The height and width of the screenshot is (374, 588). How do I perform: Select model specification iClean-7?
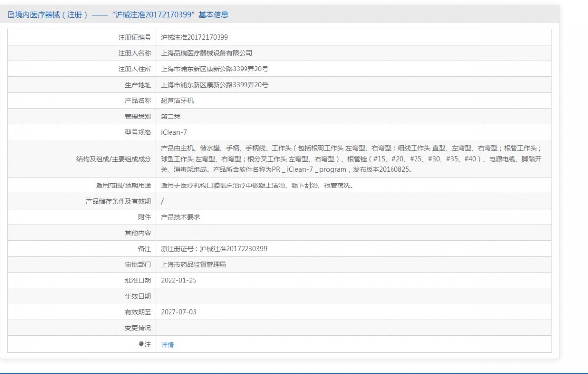point(173,132)
